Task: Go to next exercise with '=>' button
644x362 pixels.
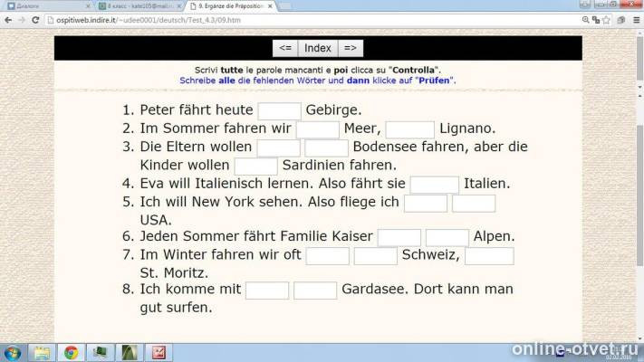Action: (x=351, y=48)
